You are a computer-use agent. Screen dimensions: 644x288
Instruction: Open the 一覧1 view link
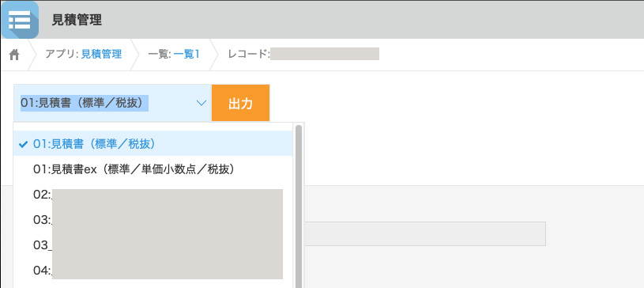[x=186, y=55]
